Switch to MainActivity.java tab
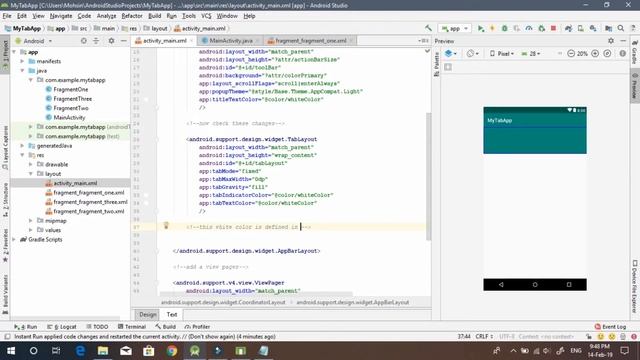The width and height of the screenshot is (640, 360). pyautogui.click(x=231, y=41)
